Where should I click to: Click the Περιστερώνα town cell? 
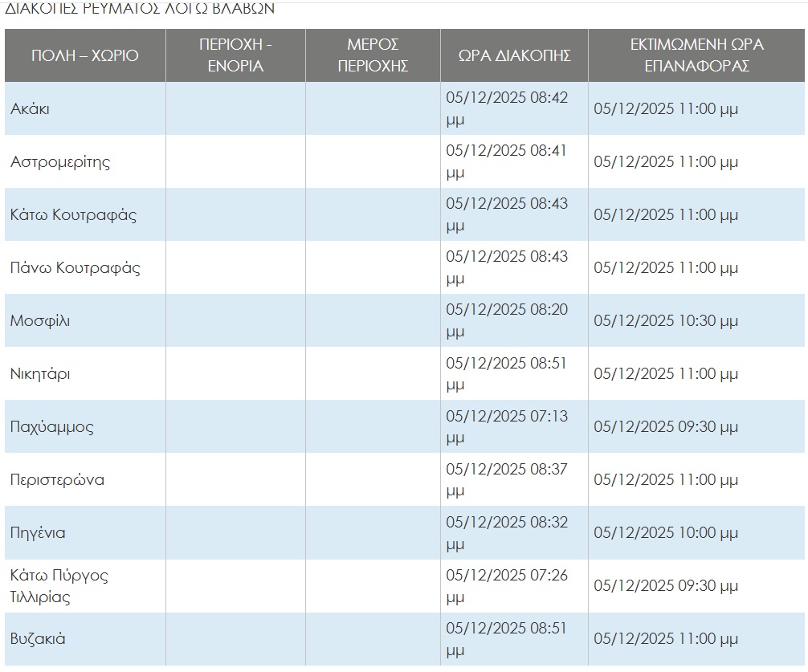coord(57,479)
